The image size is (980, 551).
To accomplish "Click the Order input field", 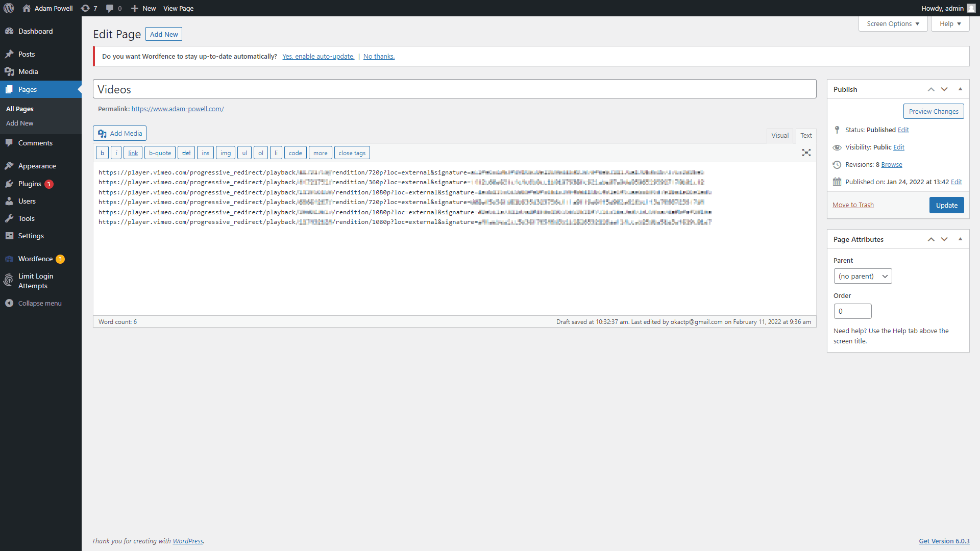I will (852, 311).
